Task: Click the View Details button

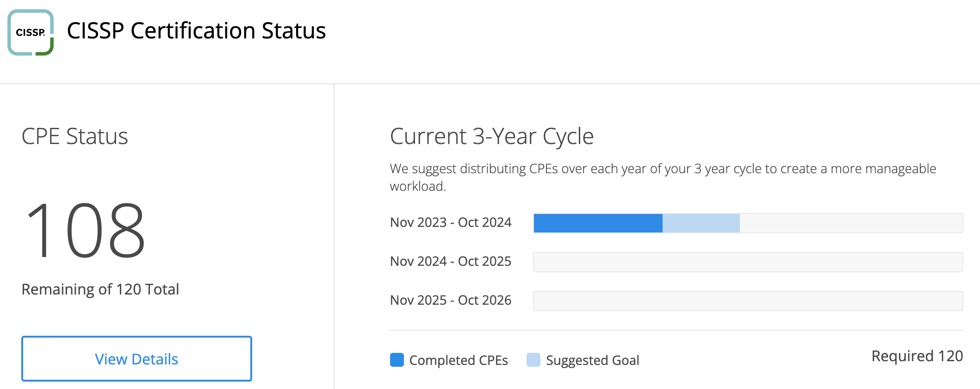Action: (136, 358)
